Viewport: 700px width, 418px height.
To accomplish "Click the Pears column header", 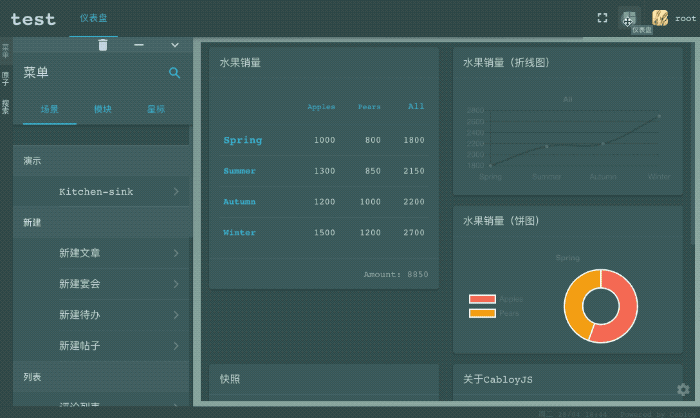I will [369, 107].
